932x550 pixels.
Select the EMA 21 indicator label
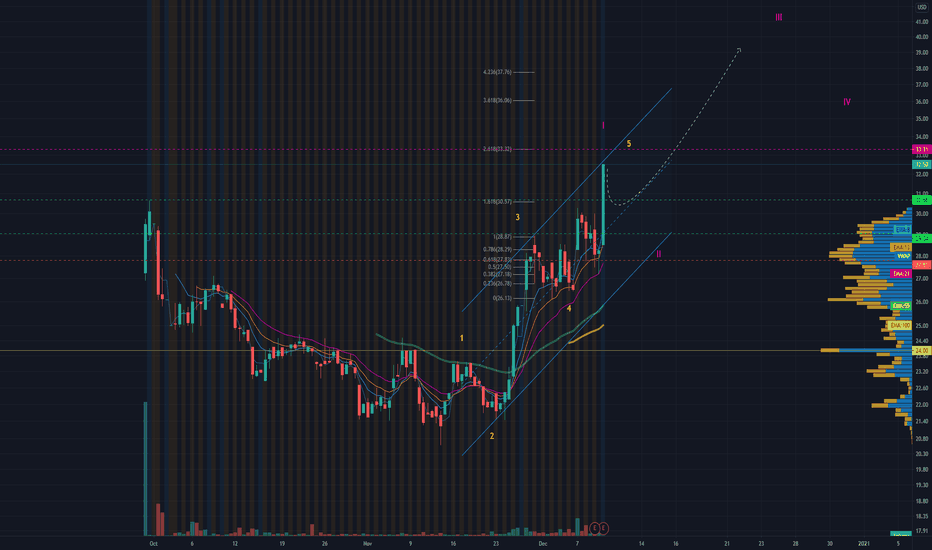[x=901, y=274]
